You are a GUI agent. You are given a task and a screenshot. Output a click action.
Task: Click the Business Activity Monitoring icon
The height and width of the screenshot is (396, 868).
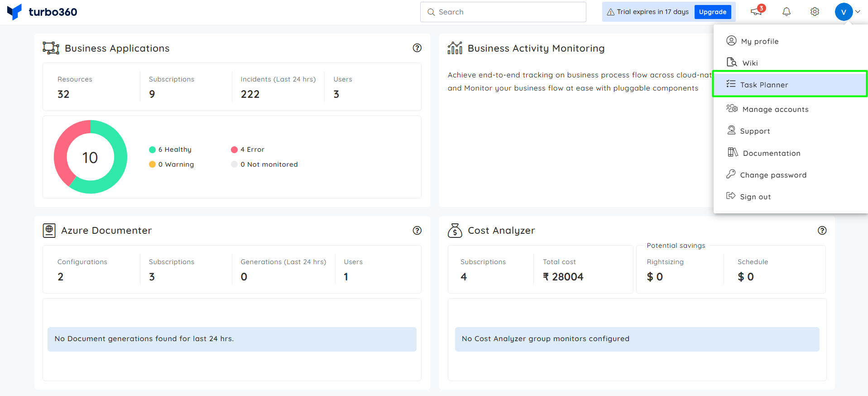coord(455,48)
